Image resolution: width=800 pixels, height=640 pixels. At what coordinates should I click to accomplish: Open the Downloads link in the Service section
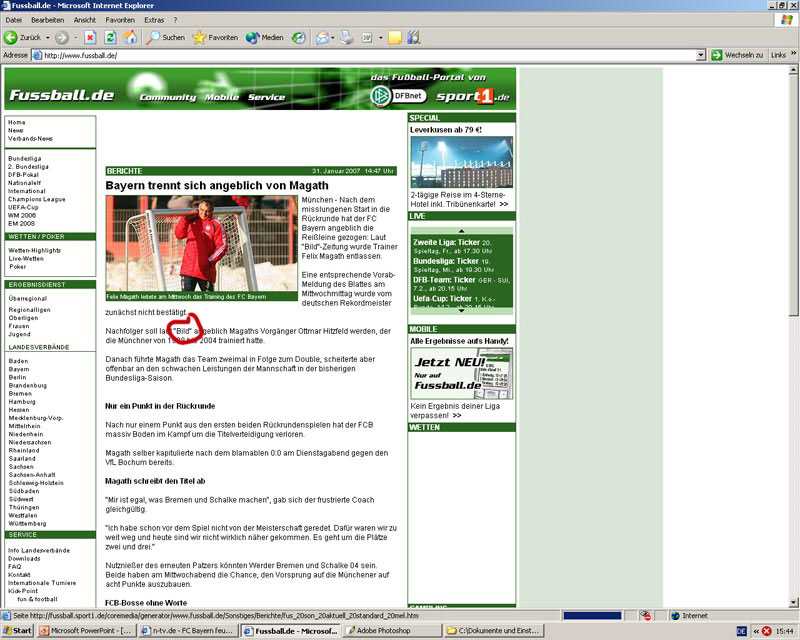(x=24, y=558)
